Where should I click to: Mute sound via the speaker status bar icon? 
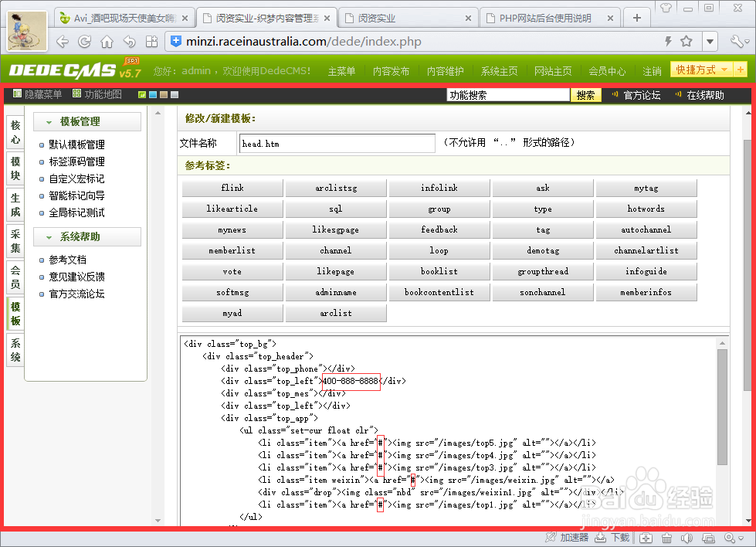(687, 538)
